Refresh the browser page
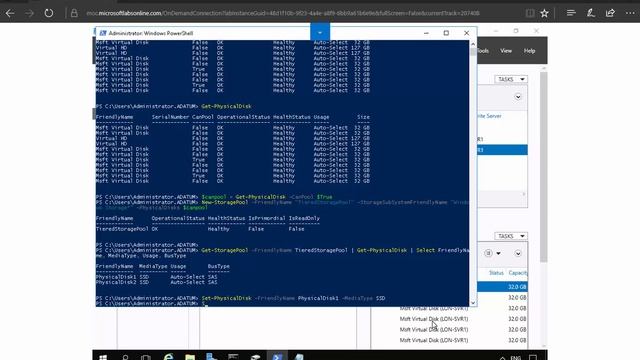Screen dimensions: 640x360 point(49,13)
